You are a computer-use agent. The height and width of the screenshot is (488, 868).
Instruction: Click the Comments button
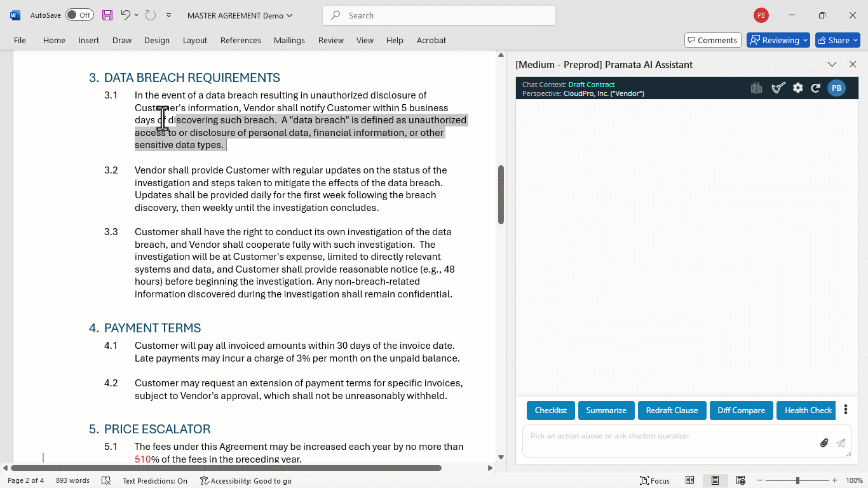(x=713, y=40)
